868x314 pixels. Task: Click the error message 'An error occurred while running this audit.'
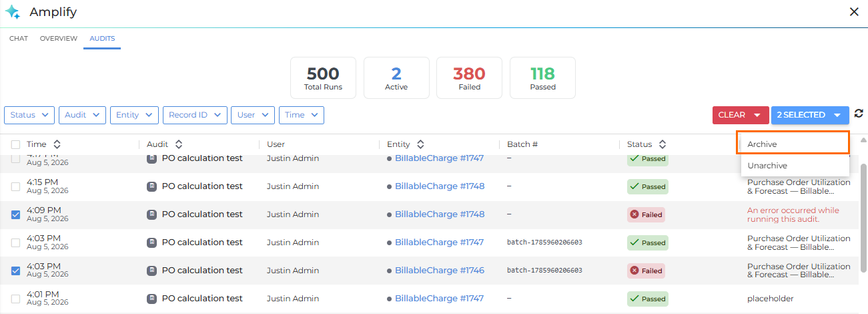793,214
